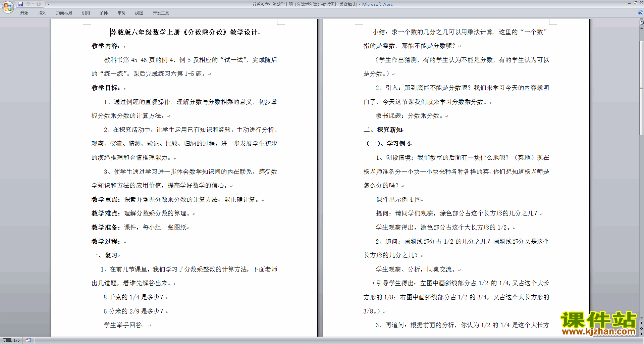Click the subheading （一）、学习例 4

point(388,144)
